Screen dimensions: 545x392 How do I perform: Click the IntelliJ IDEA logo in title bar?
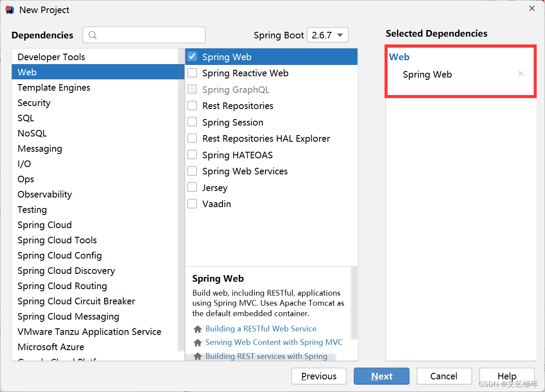10,10
